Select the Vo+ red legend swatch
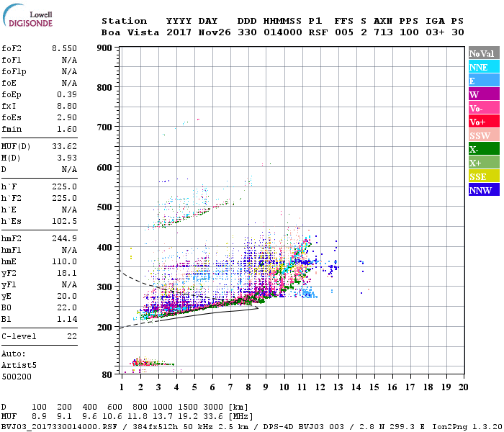Viewport: 504px width, 432px height. tap(484, 122)
